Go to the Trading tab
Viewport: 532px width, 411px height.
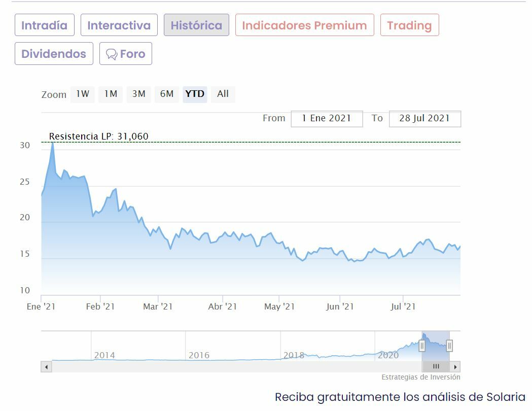click(409, 25)
